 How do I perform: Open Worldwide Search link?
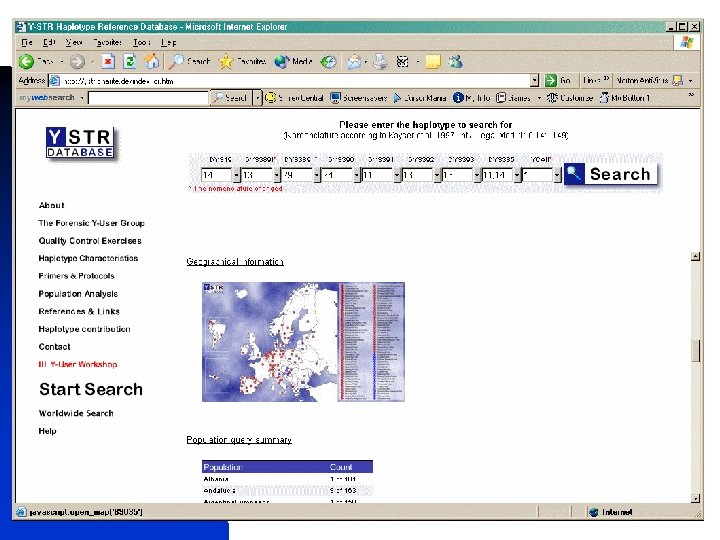[x=76, y=413]
